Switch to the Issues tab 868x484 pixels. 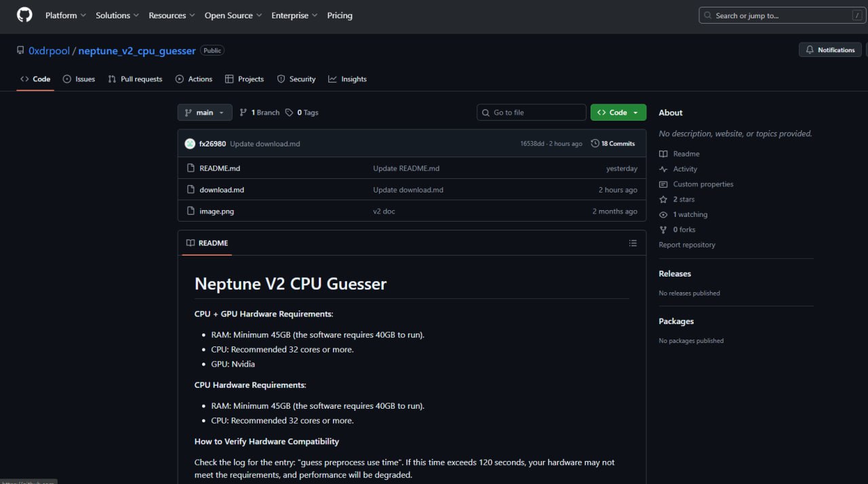pyautogui.click(x=79, y=79)
